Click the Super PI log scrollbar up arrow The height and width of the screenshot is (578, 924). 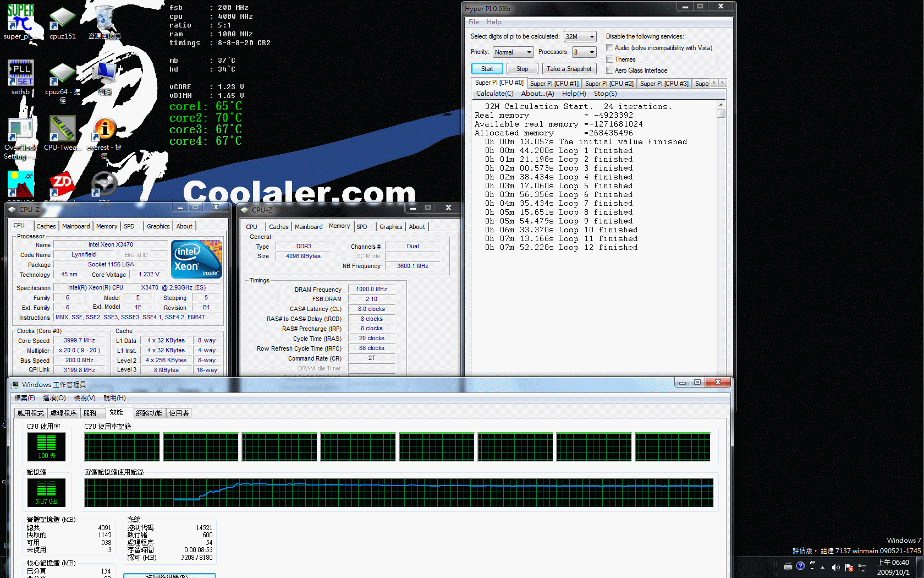[x=721, y=105]
